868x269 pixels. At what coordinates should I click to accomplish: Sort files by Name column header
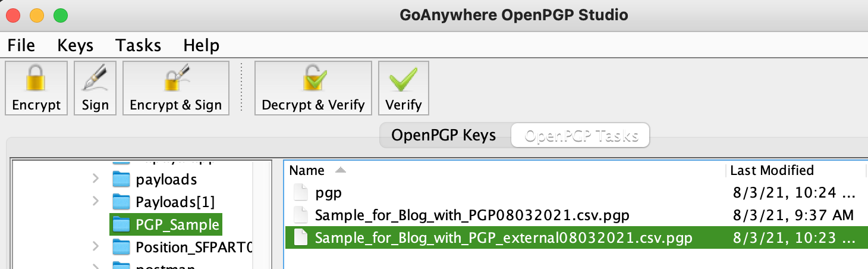[505, 171]
